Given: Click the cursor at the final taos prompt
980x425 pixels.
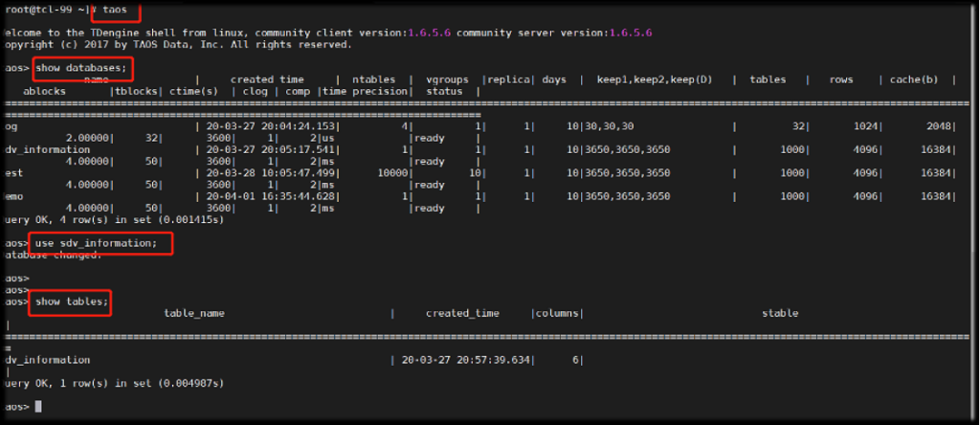Looking at the screenshot, I should [x=38, y=407].
